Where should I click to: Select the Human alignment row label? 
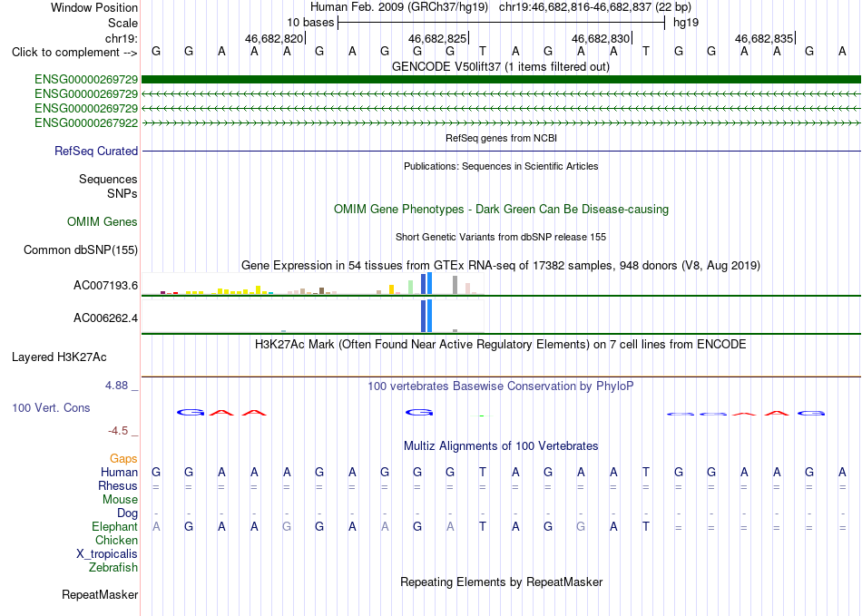click(x=119, y=473)
